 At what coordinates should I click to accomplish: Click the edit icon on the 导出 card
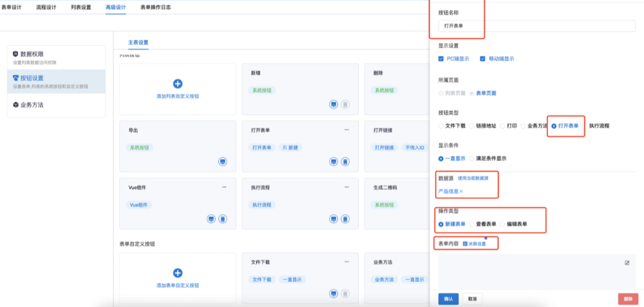point(222,161)
